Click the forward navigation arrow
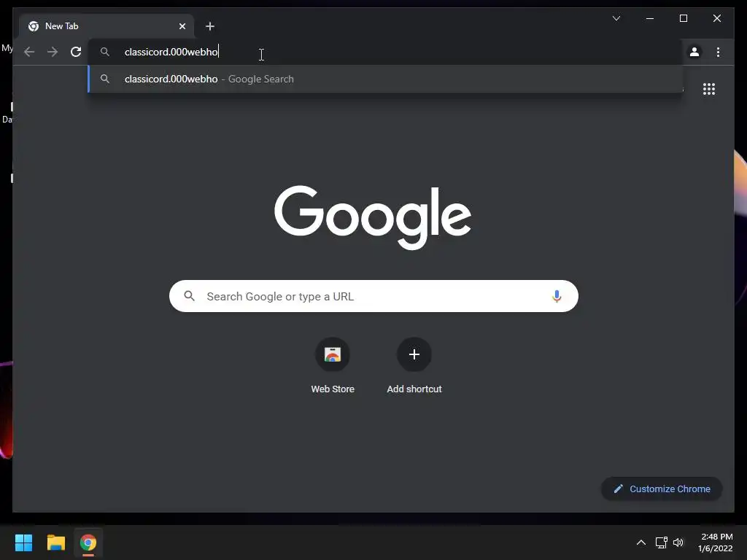 coord(53,52)
